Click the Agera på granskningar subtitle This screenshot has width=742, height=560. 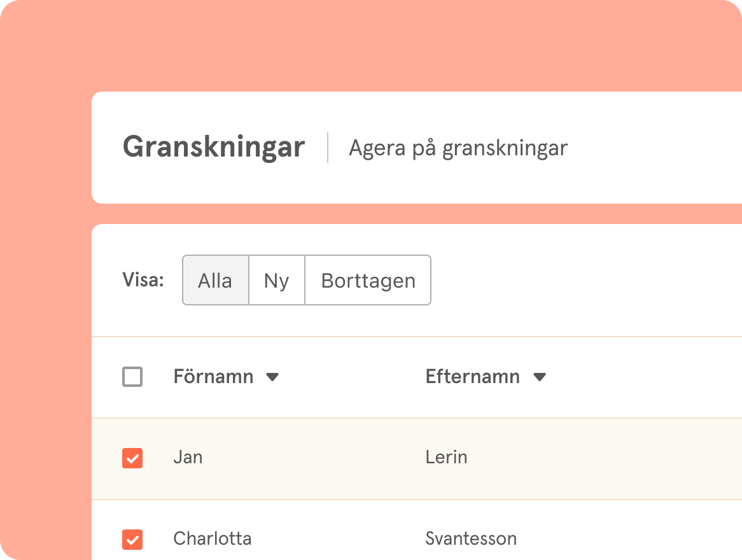pos(458,148)
